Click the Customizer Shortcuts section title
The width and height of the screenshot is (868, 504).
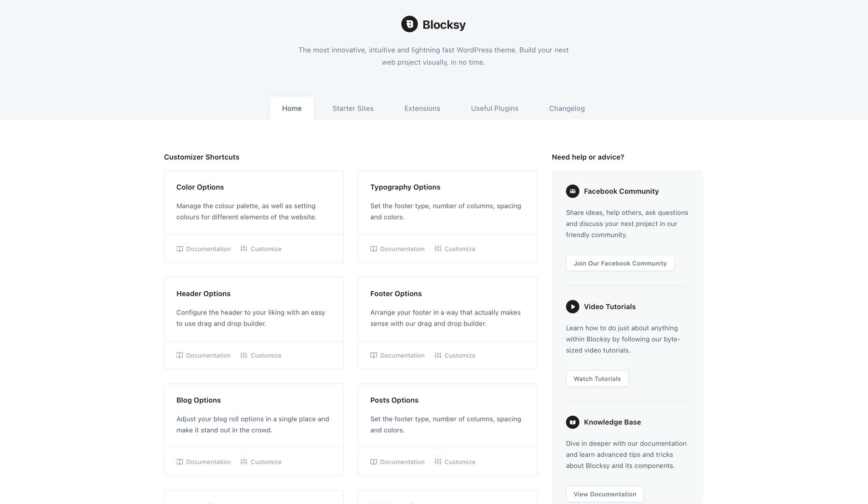(202, 157)
